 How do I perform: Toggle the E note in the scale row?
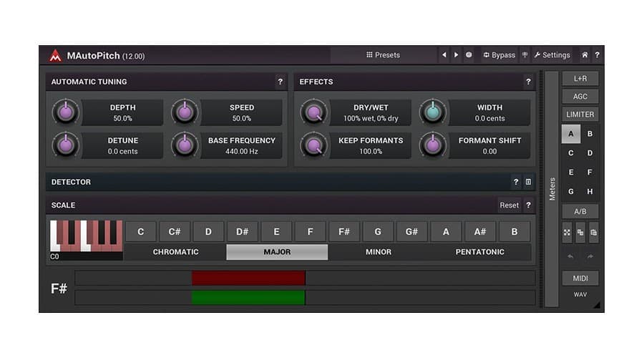(276, 232)
